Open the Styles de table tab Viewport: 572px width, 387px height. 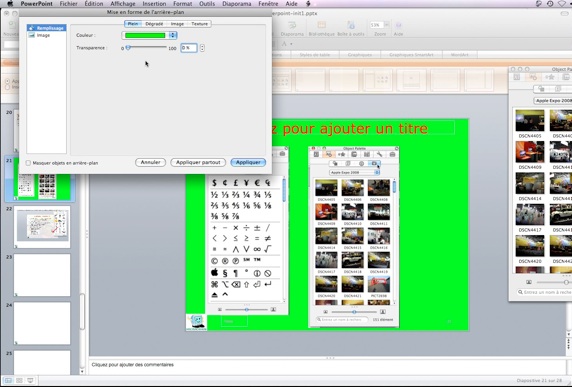pyautogui.click(x=314, y=55)
